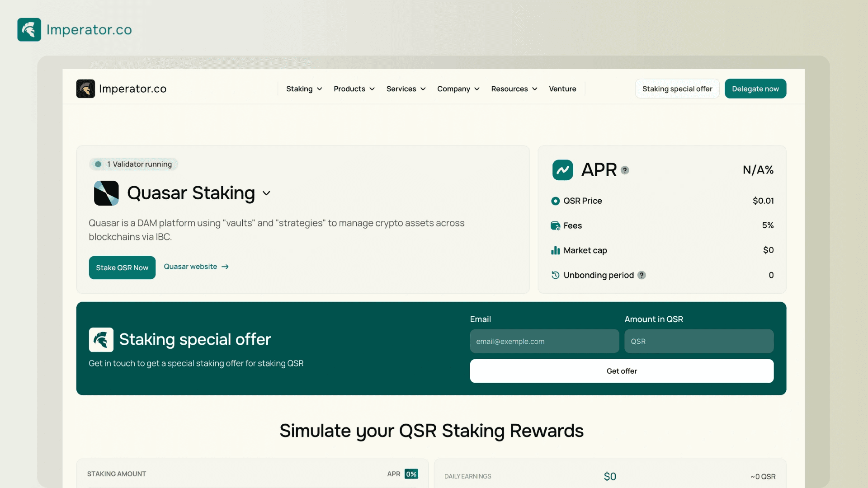This screenshot has width=868, height=488.
Task: Click the Imperator.co logo icon
Action: [x=29, y=29]
